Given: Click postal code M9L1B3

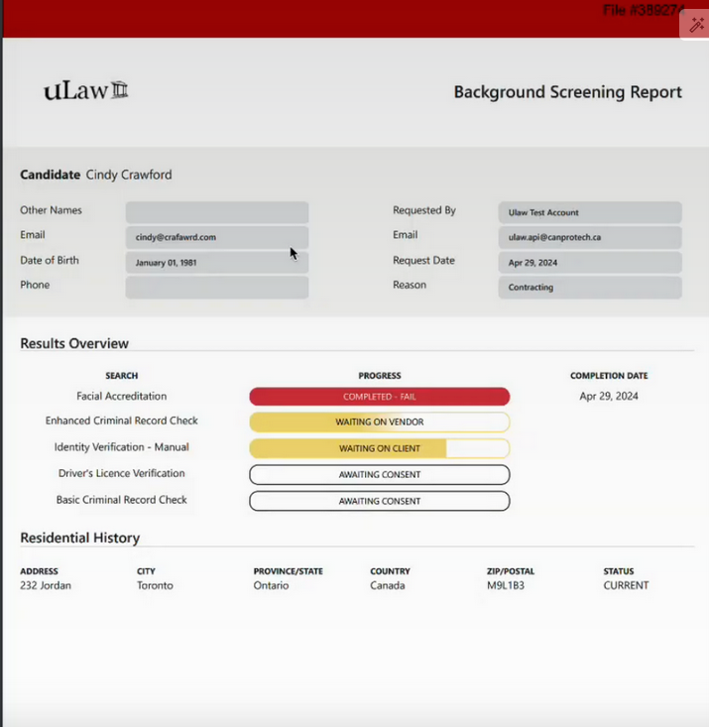Looking at the screenshot, I should [506, 585].
